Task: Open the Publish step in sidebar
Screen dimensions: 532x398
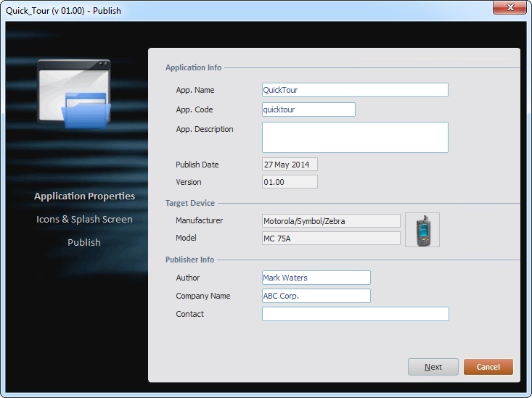Action: tap(84, 243)
